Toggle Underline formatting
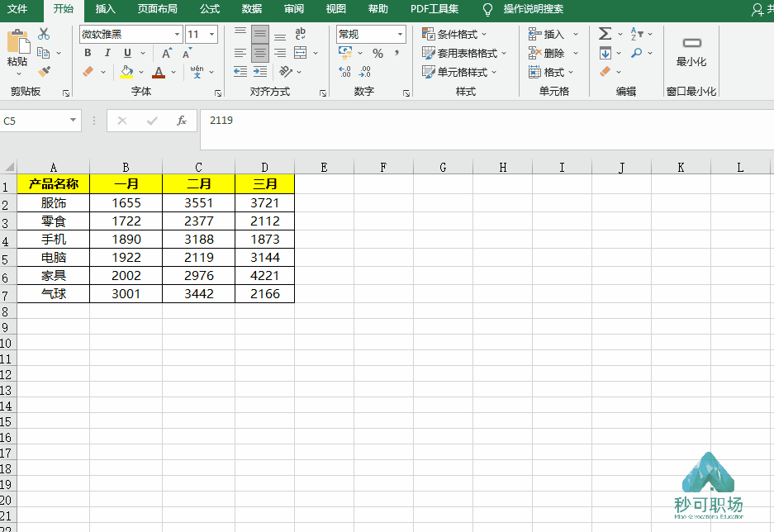The width and height of the screenshot is (774, 532). pos(127,53)
